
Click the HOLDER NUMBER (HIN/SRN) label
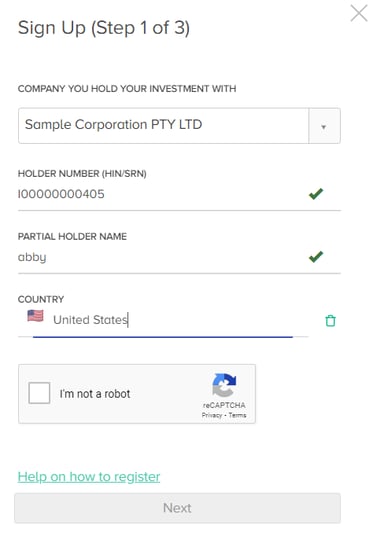click(82, 174)
